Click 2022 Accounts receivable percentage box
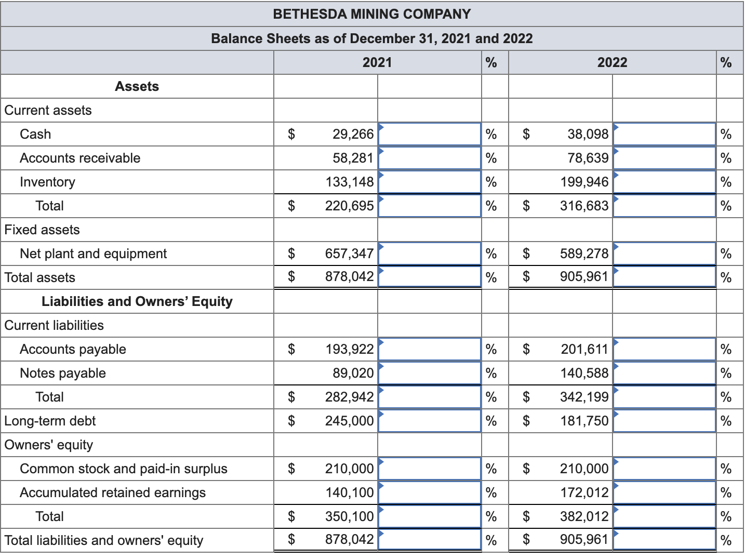This screenshot has width=745, height=560. pyautogui.click(x=664, y=158)
